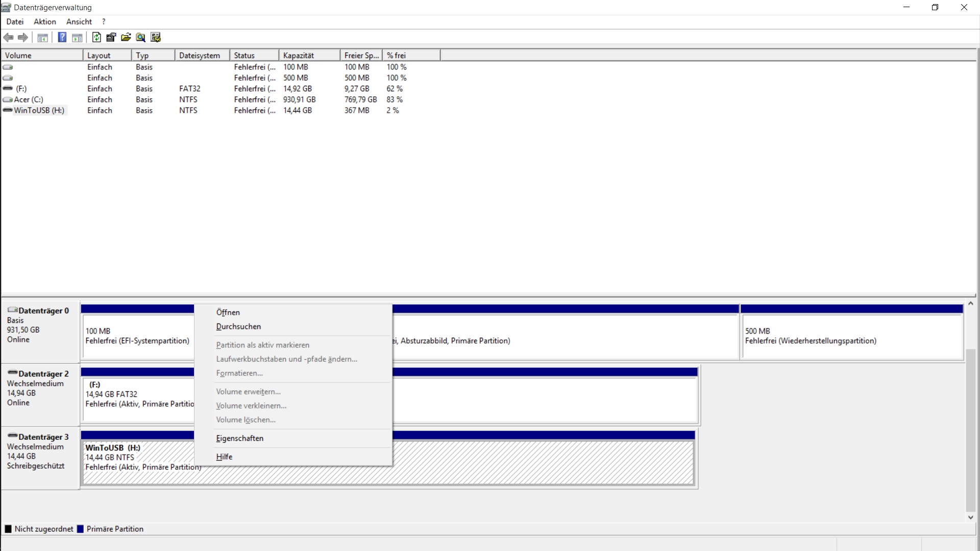Click the show/hide action pane icon
The image size is (980, 551).
pos(77,37)
